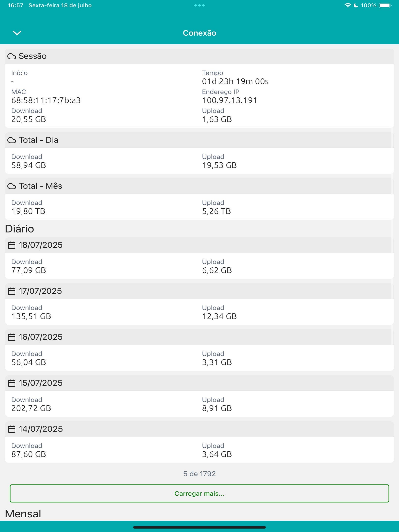Select the Total - Mês section header
The height and width of the screenshot is (532, 399).
point(199,186)
